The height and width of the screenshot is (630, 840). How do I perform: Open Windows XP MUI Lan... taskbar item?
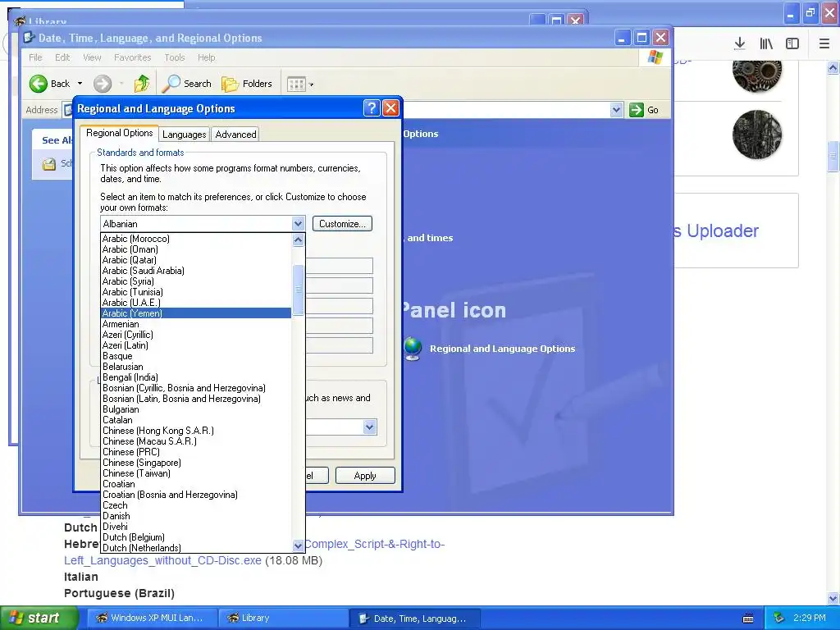(153, 619)
